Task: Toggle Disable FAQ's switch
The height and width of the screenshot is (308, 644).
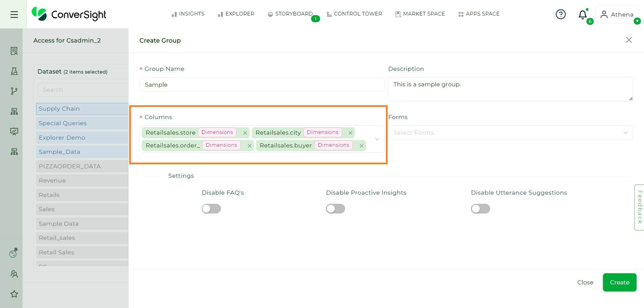Action: [x=211, y=209]
